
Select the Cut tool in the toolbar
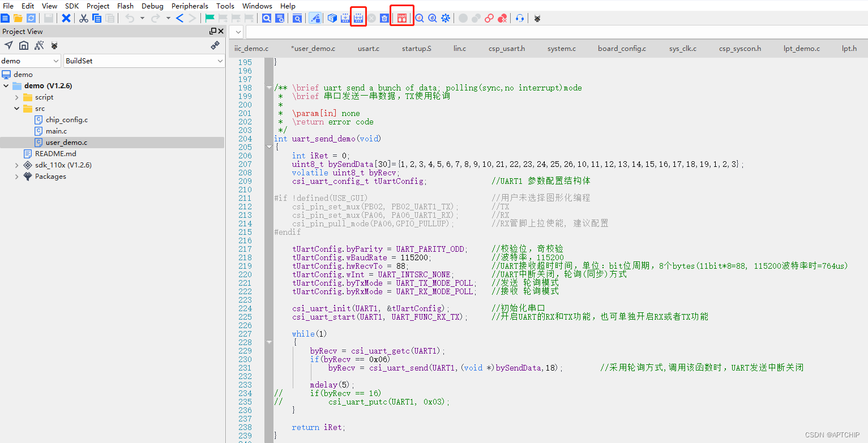point(84,18)
